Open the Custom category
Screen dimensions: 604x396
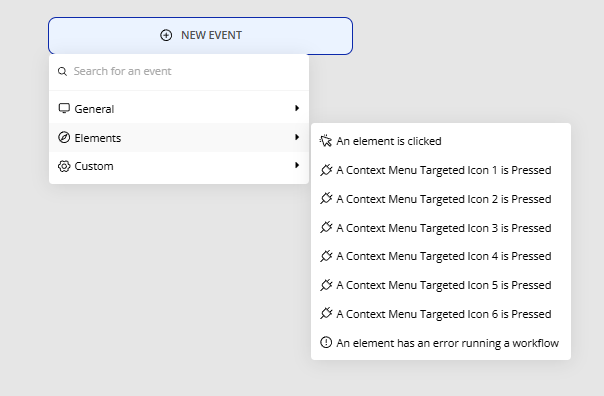(x=179, y=166)
